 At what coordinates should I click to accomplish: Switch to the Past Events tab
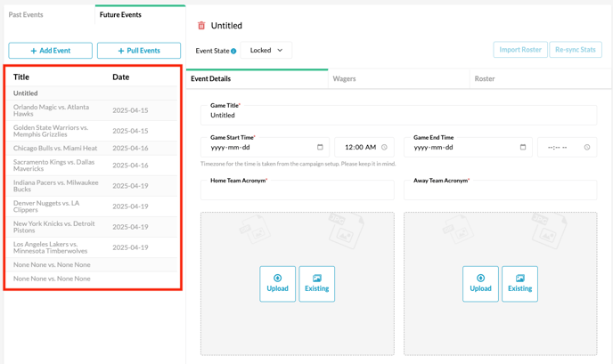coord(26,15)
